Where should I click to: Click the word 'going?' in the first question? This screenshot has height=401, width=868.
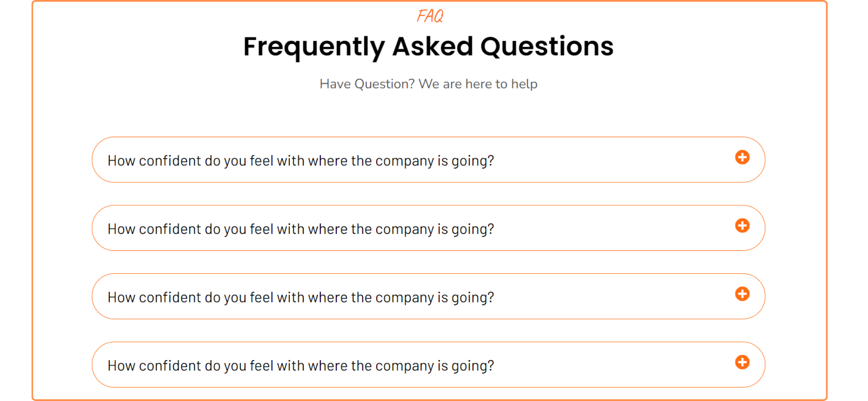473,161
